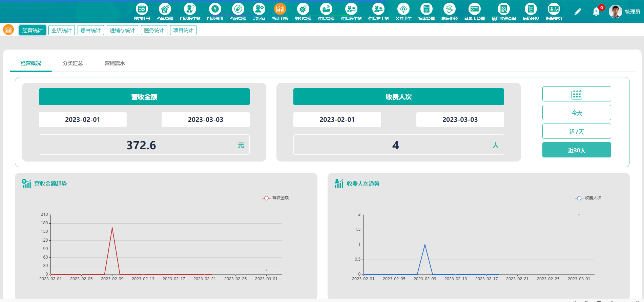Switch to 经营统计 submenu
The image size is (644, 302).
(x=33, y=30)
